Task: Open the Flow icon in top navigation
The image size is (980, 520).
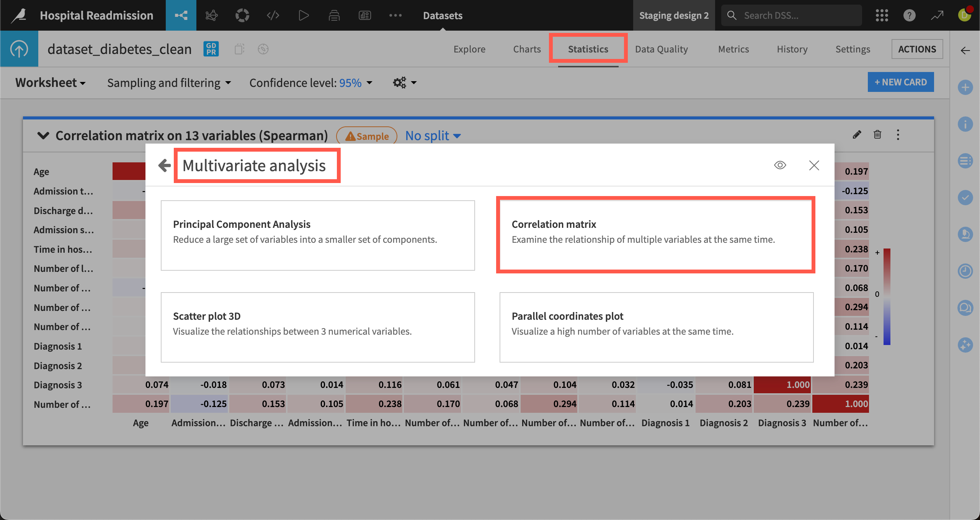Action: point(181,15)
